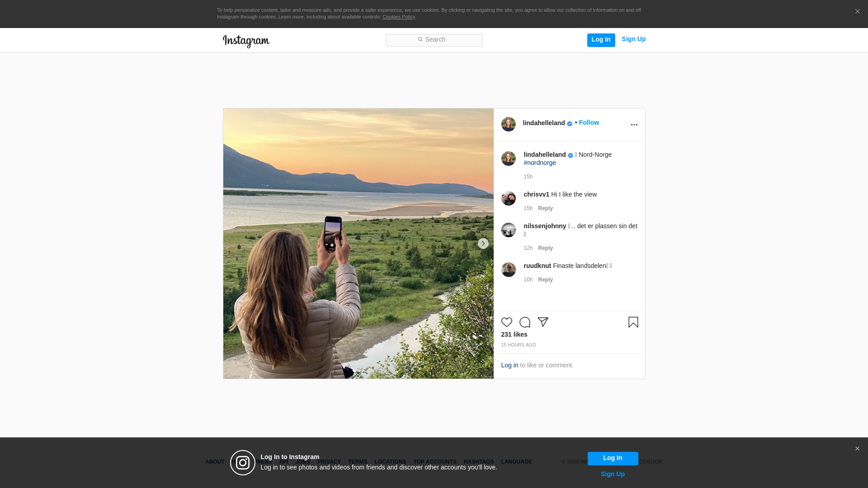This screenshot has height=488, width=868.
Task: Click ruudknut's avatar image
Action: pyautogui.click(x=508, y=270)
